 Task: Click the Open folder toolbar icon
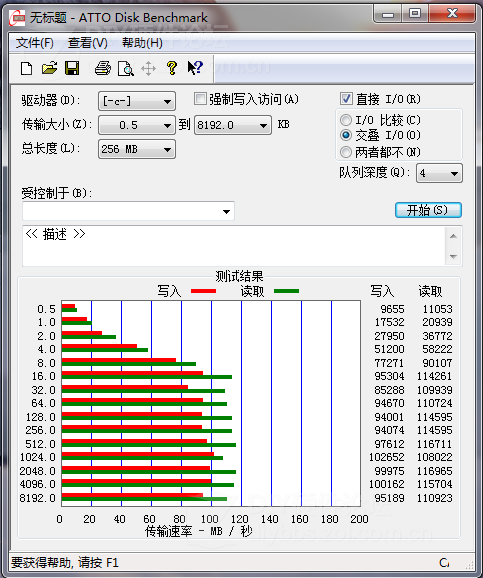[49, 68]
